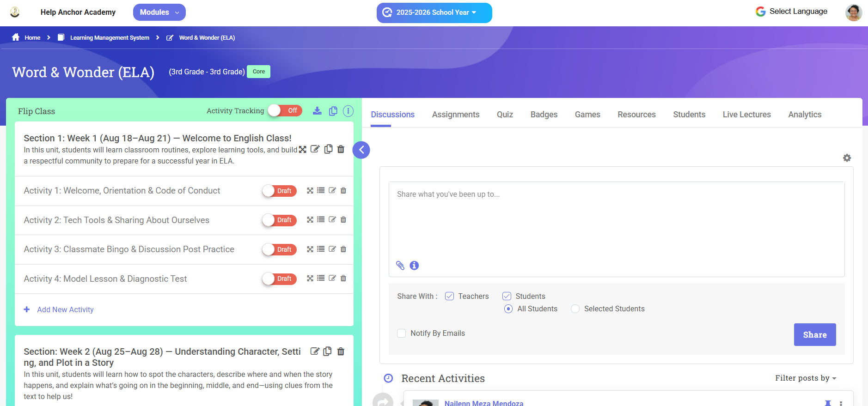The image size is (868, 406).
Task: Click the attachment paperclip icon in post box
Action: [x=400, y=266]
